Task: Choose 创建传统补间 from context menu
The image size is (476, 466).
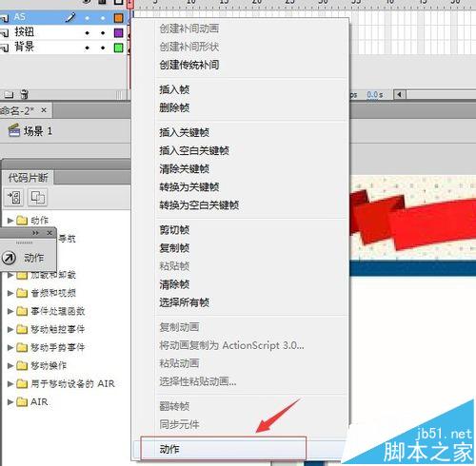Action: pos(189,65)
